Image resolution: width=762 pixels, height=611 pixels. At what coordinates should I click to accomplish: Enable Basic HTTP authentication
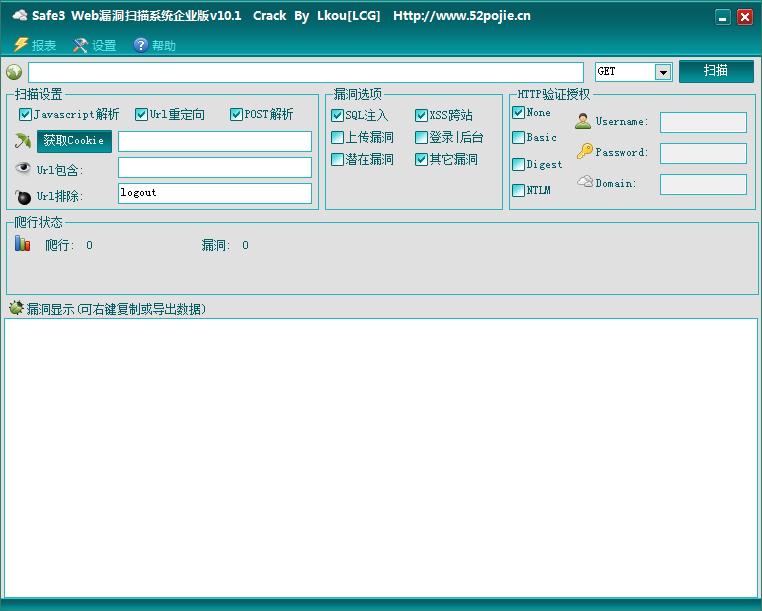[518, 138]
